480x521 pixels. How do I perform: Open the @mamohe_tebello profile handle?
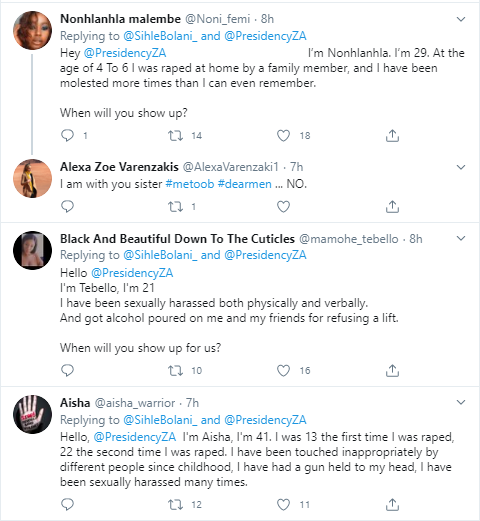click(x=349, y=239)
